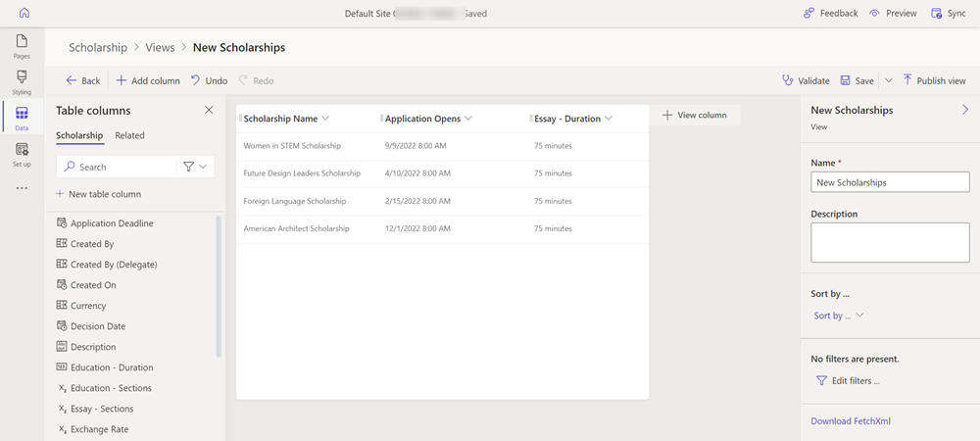Close the Table columns panel

pos(210,110)
